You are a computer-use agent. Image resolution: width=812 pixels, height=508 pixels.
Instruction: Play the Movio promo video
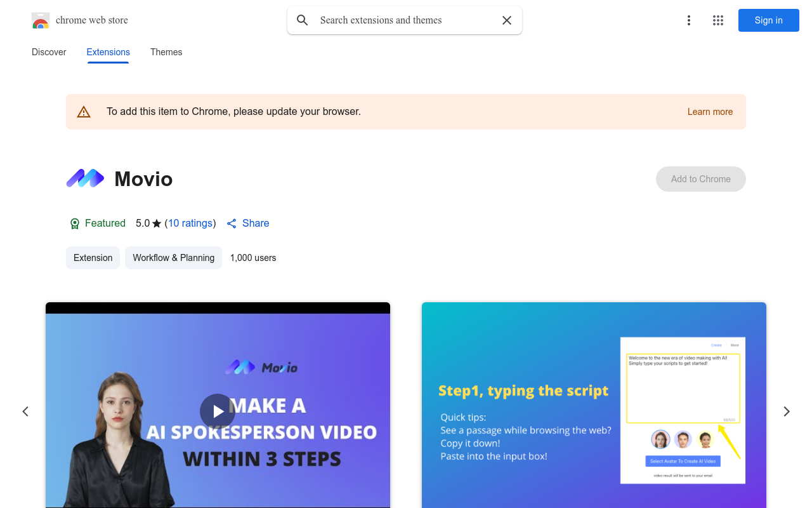pyautogui.click(x=218, y=411)
